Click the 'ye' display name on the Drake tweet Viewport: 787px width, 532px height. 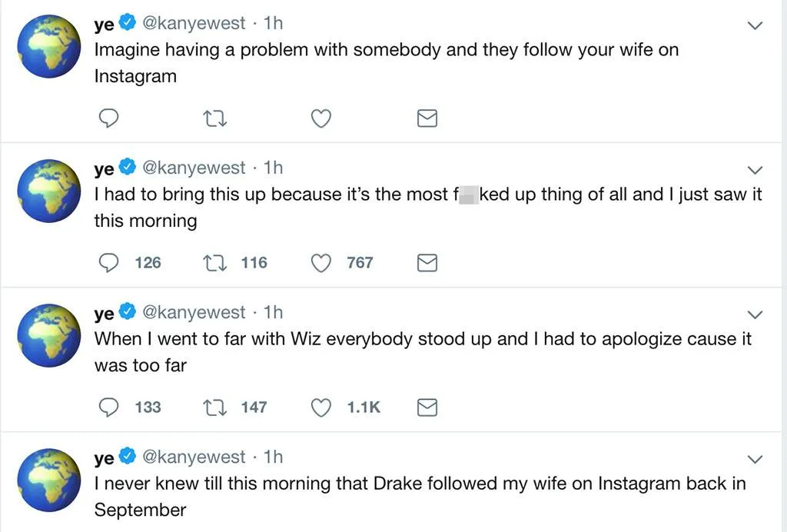pyautogui.click(x=104, y=458)
